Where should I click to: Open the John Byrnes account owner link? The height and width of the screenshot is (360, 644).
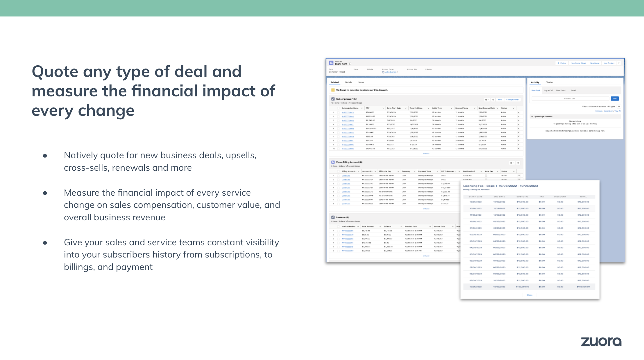click(391, 72)
